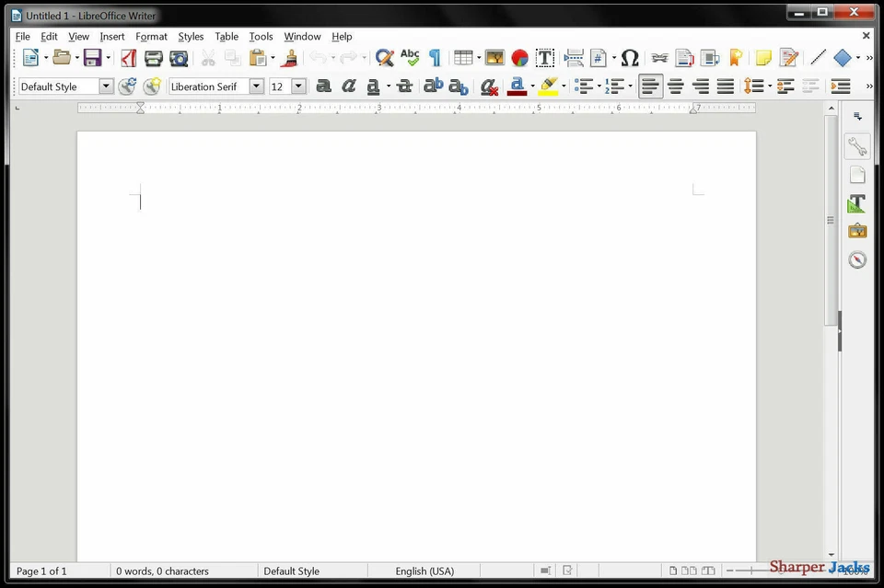Toggle formatting marks display
This screenshot has height=588, width=884.
436,57
